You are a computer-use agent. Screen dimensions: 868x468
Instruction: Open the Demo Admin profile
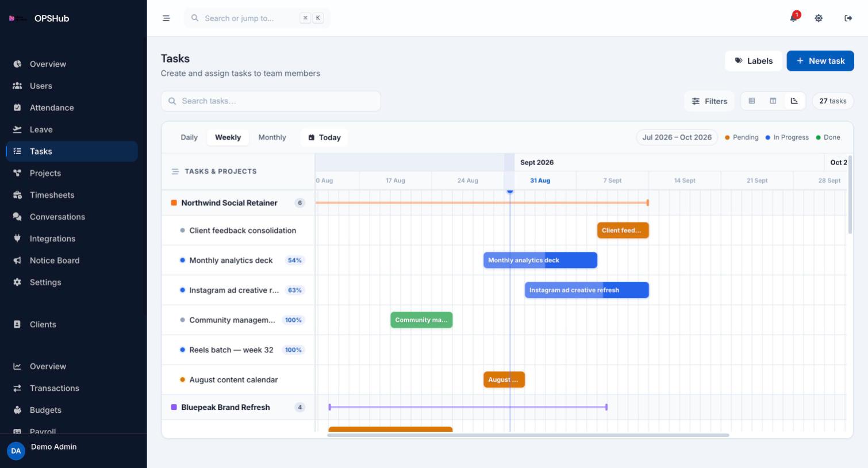click(x=72, y=451)
